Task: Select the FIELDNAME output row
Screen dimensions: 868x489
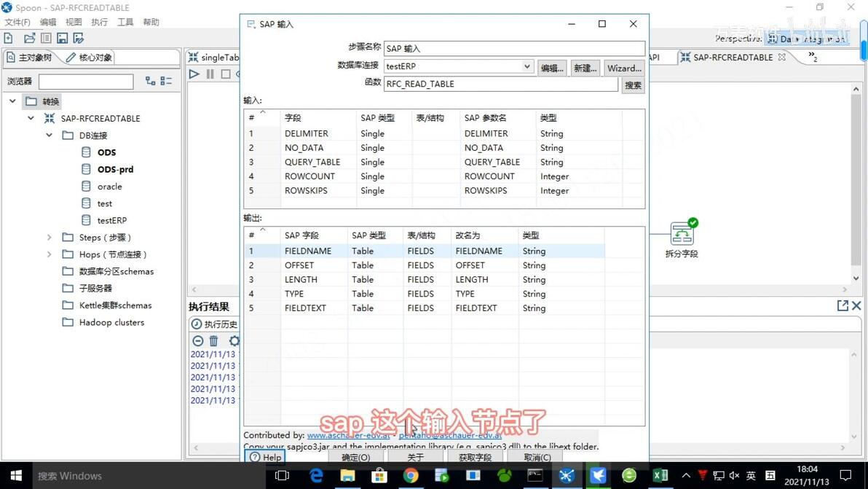Action: 424,251
